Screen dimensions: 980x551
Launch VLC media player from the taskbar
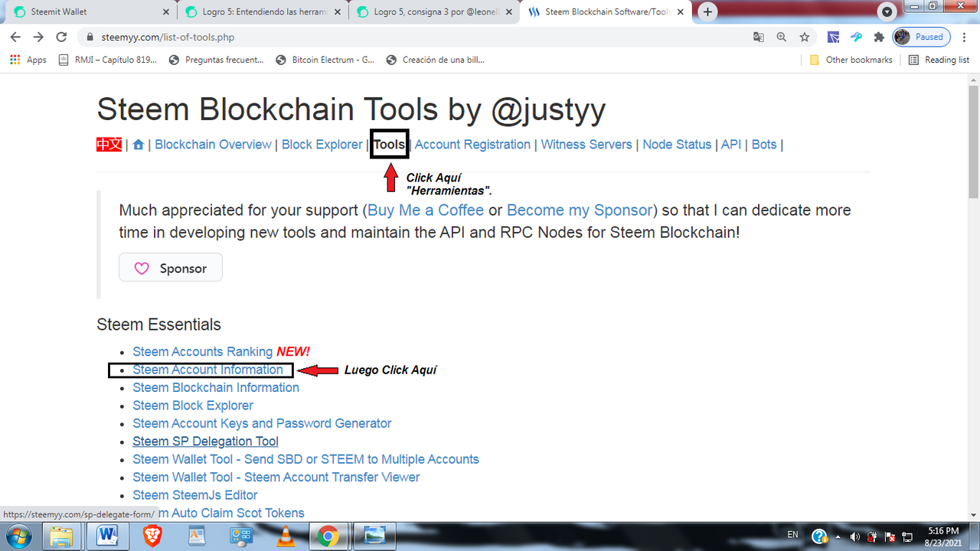coord(287,536)
